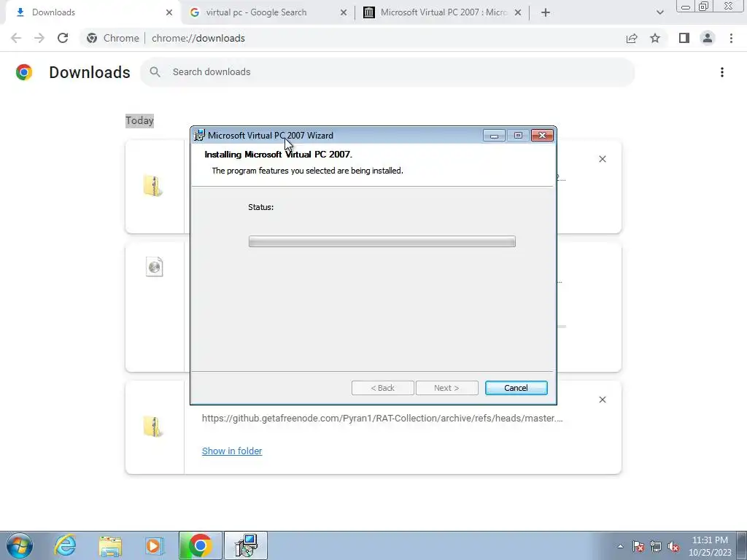Switch to the virtual pc Google Search tab

pos(268,12)
